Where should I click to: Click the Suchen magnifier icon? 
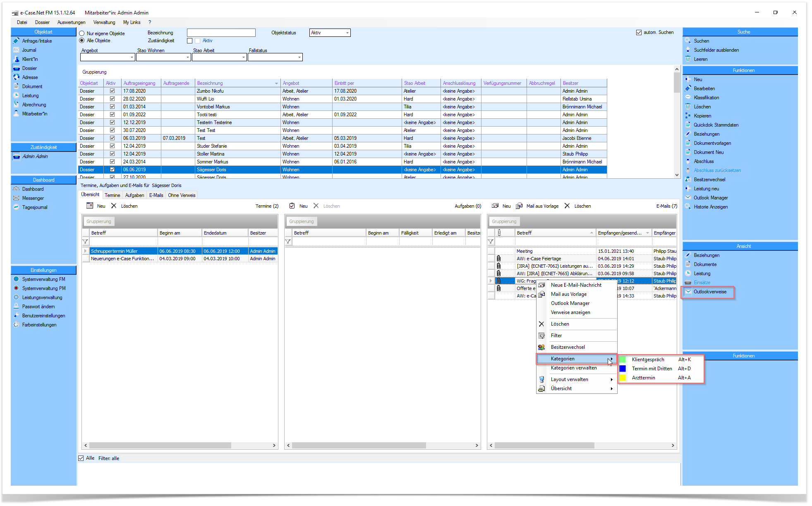tap(688, 41)
